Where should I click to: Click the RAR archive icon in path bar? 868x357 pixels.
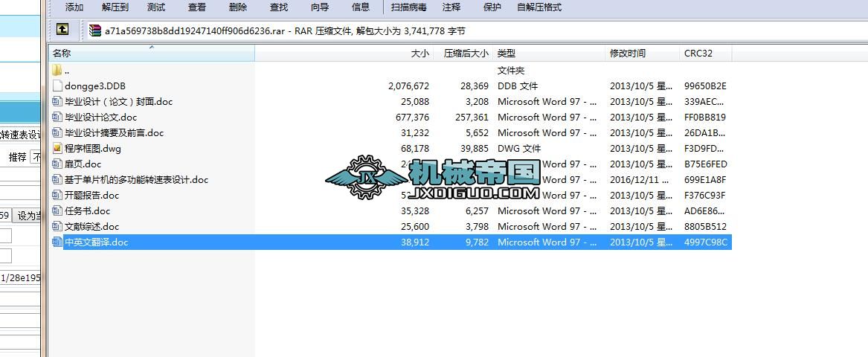click(x=95, y=30)
